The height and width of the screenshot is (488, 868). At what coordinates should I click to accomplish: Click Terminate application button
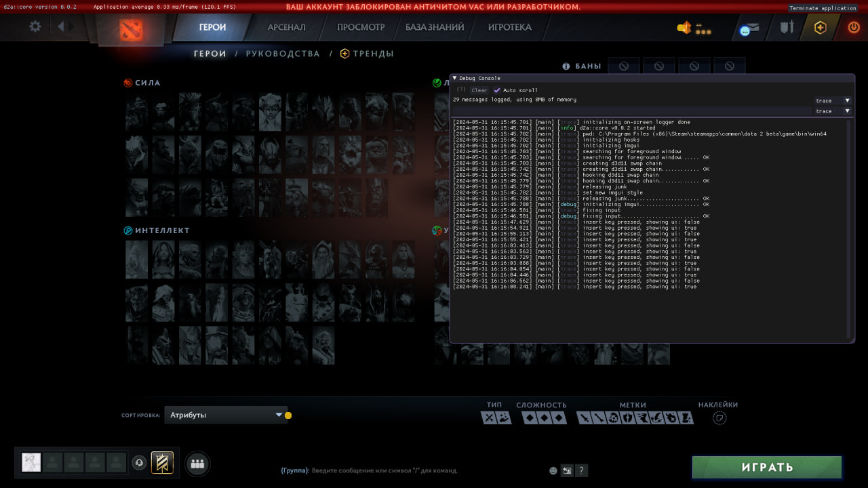click(823, 7)
